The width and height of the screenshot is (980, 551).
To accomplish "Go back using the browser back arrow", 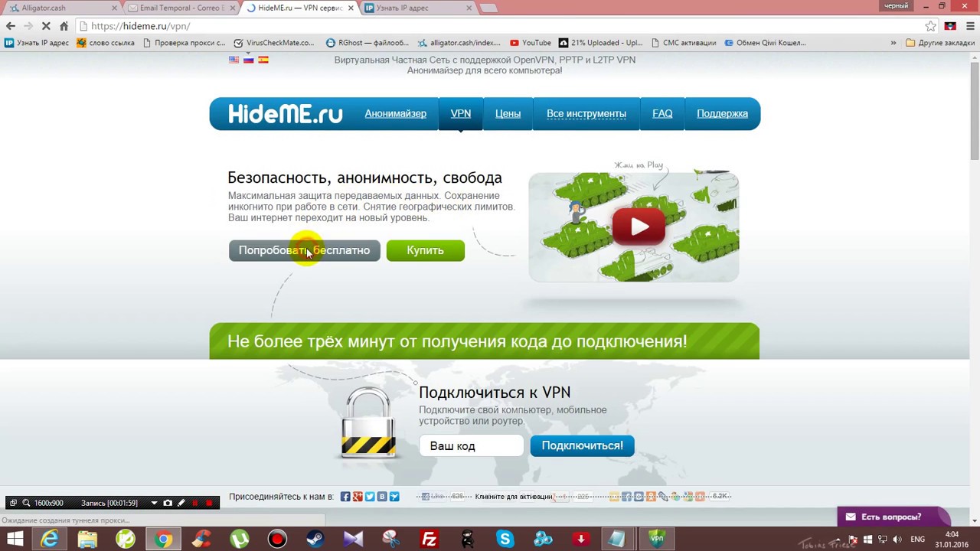I will point(11,26).
